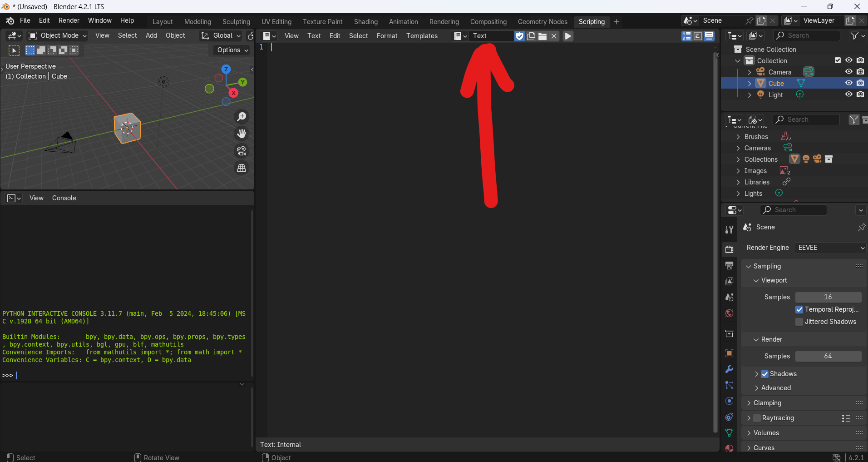Image resolution: width=868 pixels, height=462 pixels.
Task: Activate the zoom magnifier in the viewport
Action: [x=241, y=117]
